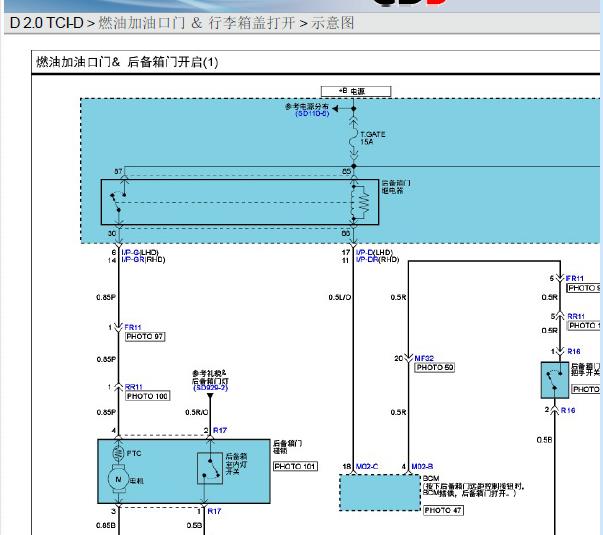Click the MF32 connector link
The width and height of the screenshot is (603, 535).
pyautogui.click(x=424, y=358)
